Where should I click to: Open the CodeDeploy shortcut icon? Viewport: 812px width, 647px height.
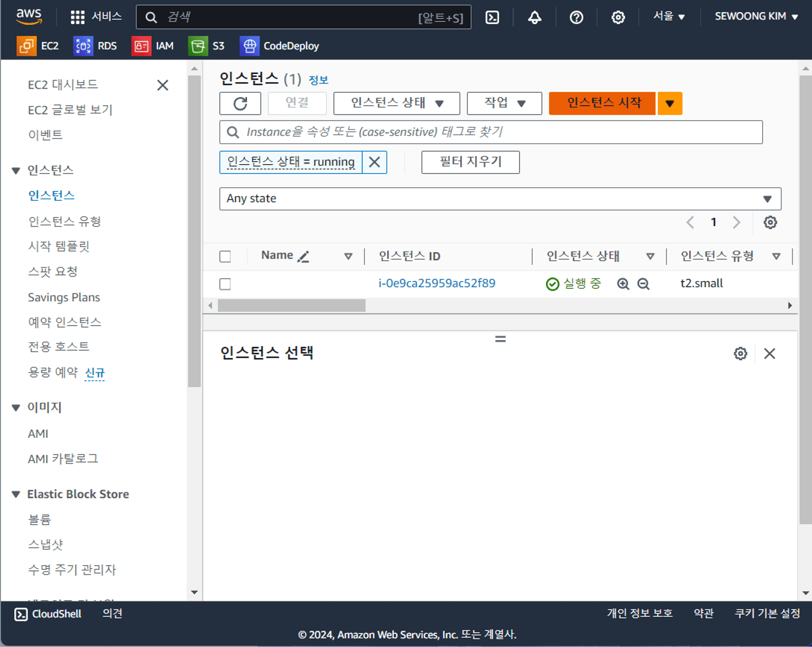[249, 46]
